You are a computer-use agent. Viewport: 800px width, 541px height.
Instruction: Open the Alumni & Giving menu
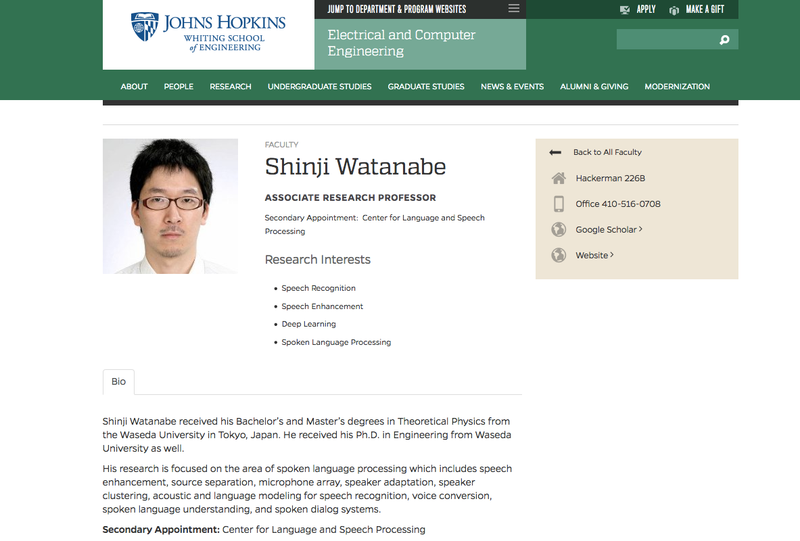594,86
